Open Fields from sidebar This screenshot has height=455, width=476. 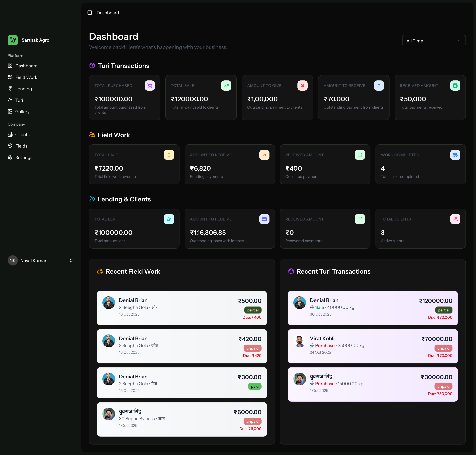coord(21,146)
